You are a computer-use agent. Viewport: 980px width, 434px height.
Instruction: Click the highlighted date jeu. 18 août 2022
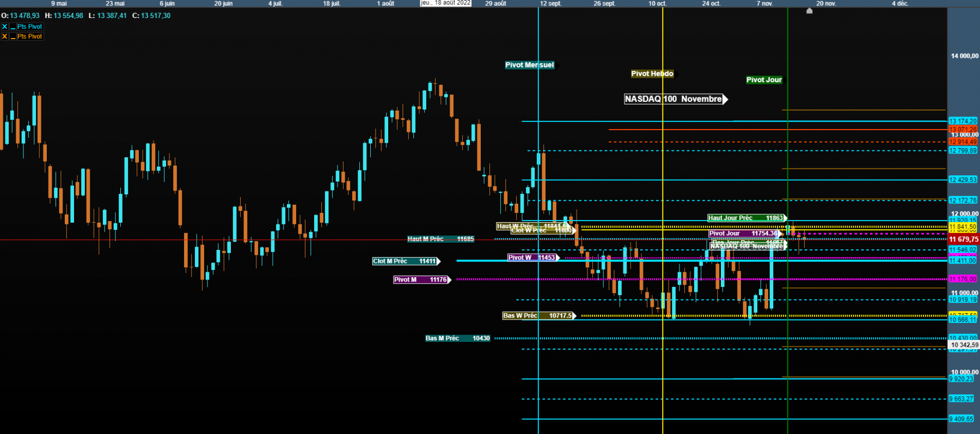tap(445, 3)
